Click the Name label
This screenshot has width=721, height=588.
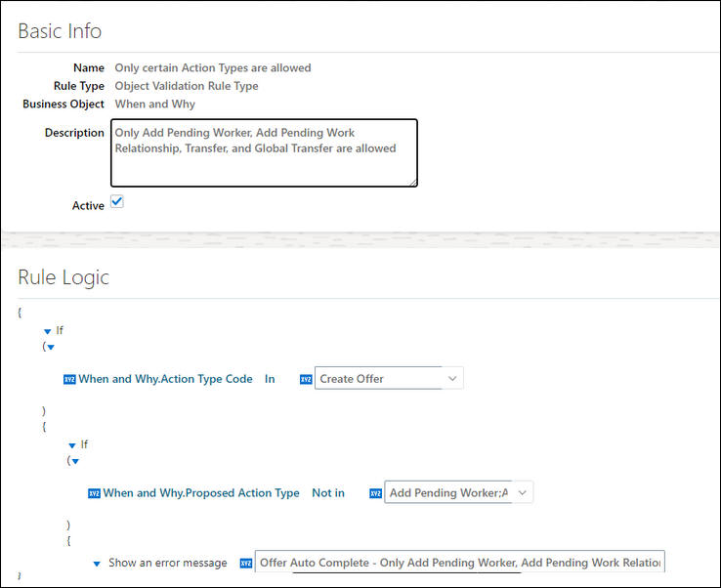[x=89, y=67]
